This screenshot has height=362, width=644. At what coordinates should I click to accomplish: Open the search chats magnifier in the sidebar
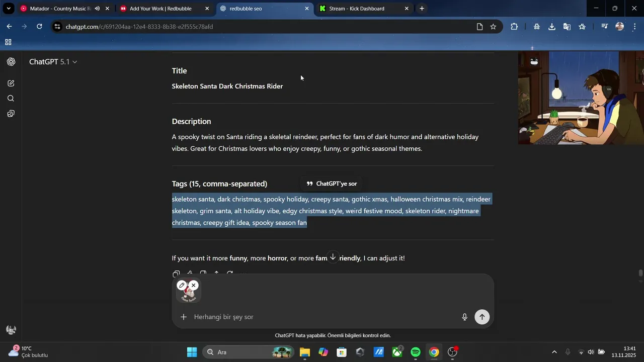coord(11,99)
